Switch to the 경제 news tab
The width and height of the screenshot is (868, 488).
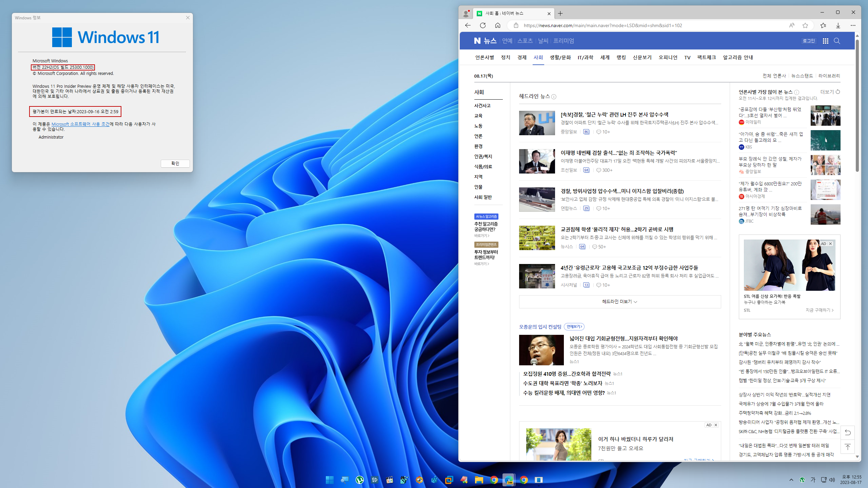click(x=521, y=58)
